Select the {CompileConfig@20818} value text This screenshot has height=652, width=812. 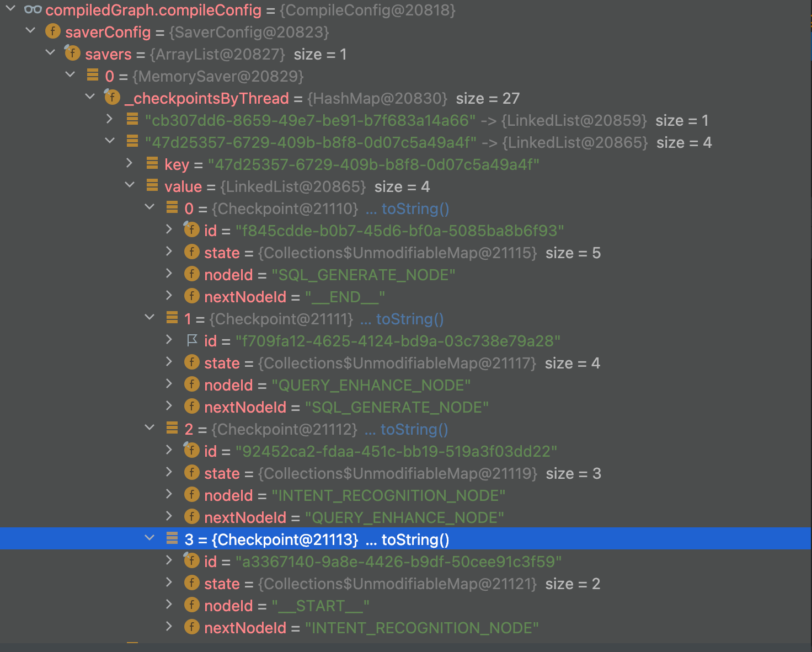tap(368, 10)
